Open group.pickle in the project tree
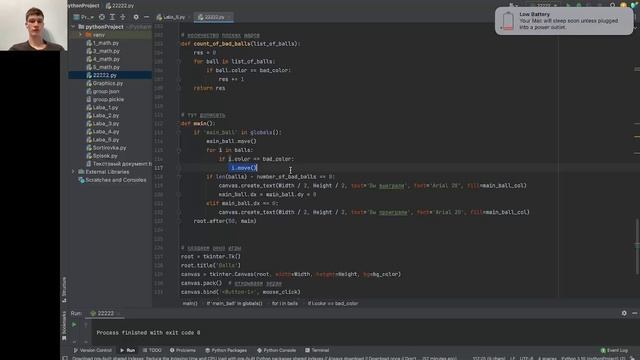 pyautogui.click(x=105, y=99)
